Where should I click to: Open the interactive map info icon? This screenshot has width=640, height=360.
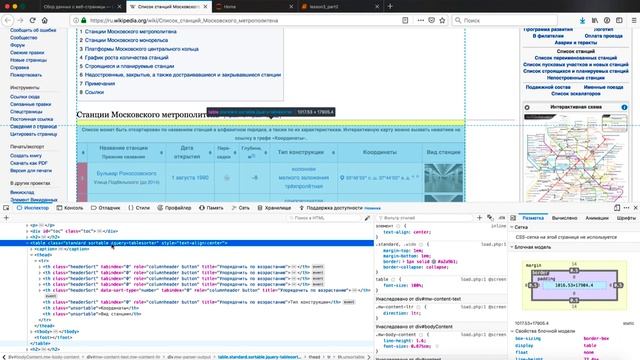pyautogui.click(x=624, y=107)
